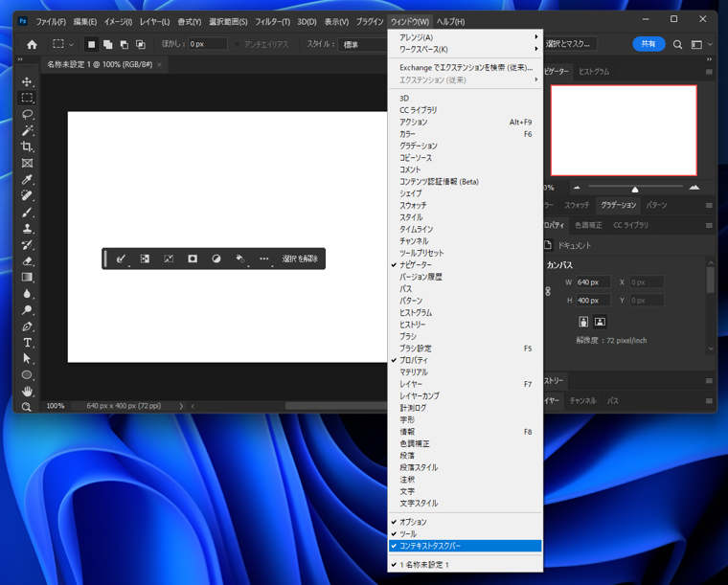
Task: Select the Horizontal Type tool
Action: (27, 342)
